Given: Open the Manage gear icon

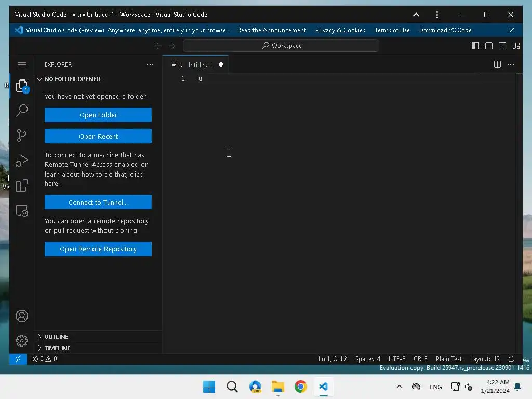Looking at the screenshot, I should click(22, 341).
